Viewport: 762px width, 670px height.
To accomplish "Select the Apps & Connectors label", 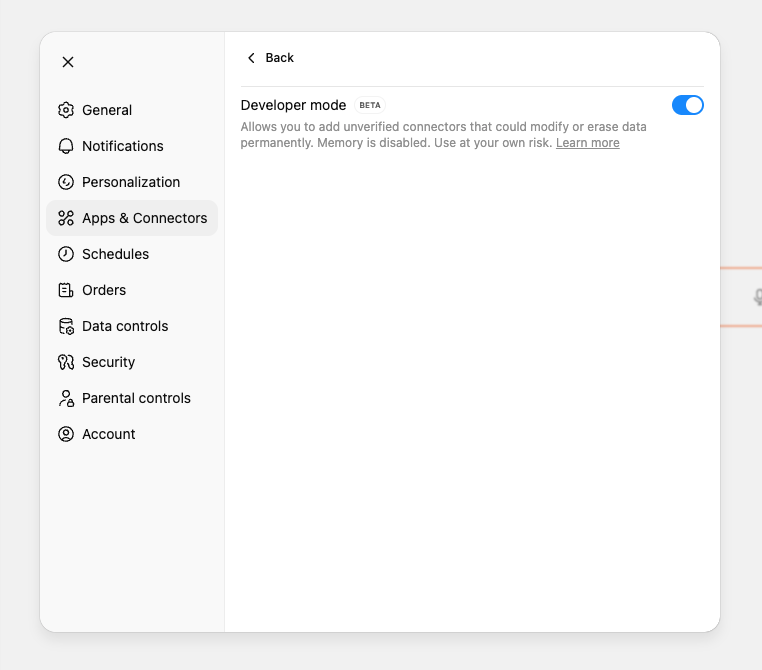I will click(144, 218).
